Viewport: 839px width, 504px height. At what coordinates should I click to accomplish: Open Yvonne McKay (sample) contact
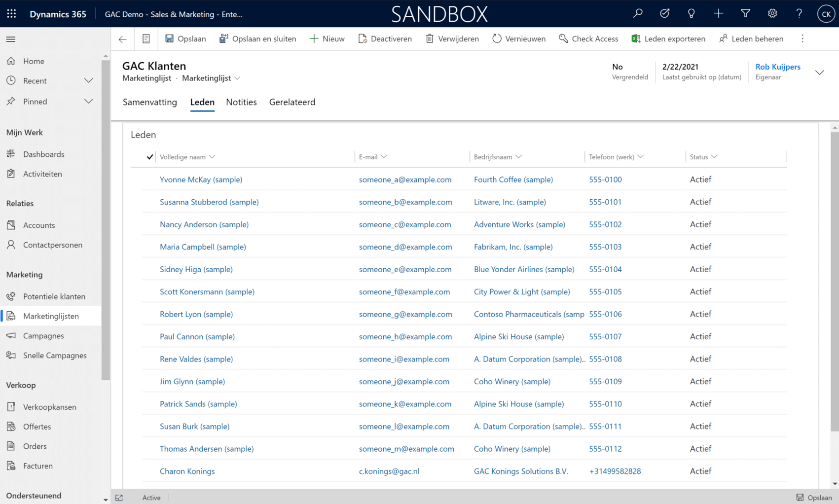point(201,180)
